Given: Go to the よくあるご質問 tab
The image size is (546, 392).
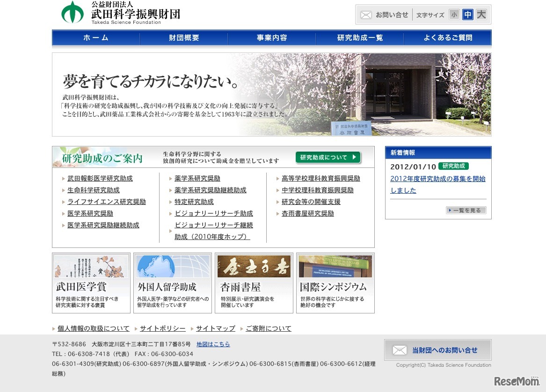Looking at the screenshot, I should click(x=447, y=38).
